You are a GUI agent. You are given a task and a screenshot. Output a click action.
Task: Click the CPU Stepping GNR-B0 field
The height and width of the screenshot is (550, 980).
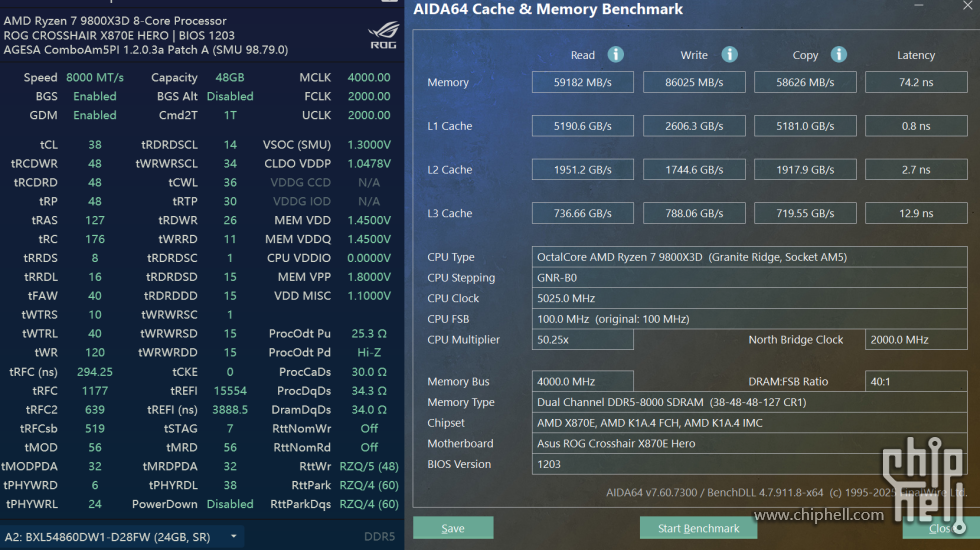[x=749, y=278]
